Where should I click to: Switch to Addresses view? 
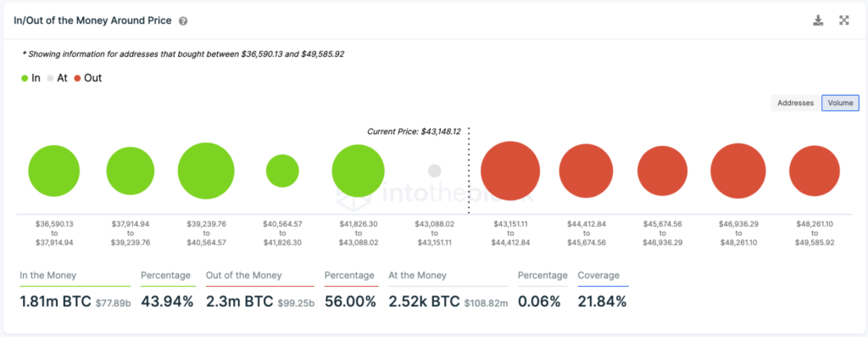pyautogui.click(x=795, y=103)
